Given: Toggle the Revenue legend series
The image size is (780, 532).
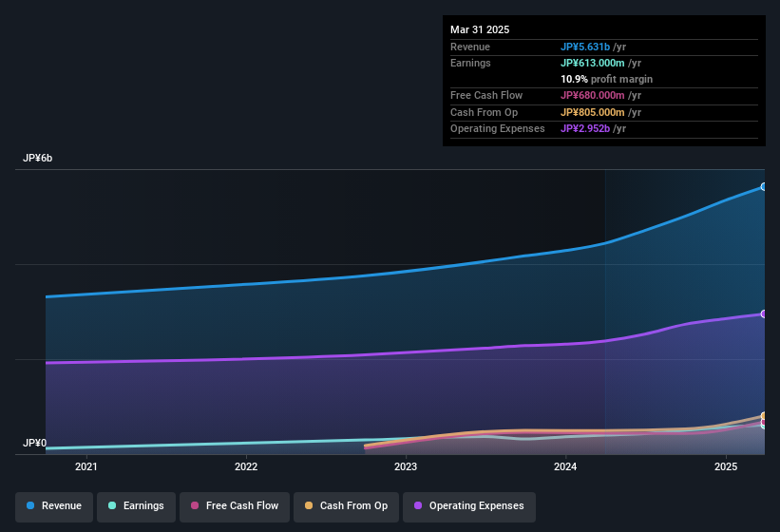Looking at the screenshot, I should pyautogui.click(x=54, y=506).
